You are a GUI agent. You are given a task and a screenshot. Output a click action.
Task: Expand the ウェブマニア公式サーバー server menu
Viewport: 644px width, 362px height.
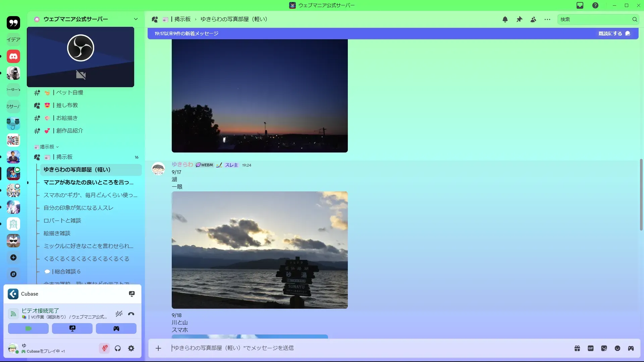136,19
